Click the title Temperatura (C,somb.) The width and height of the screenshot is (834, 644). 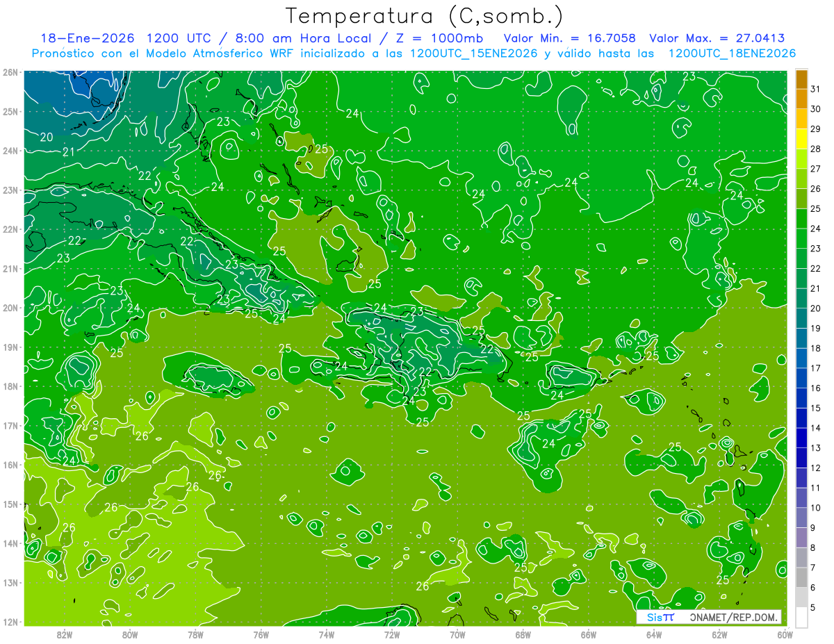(425, 17)
